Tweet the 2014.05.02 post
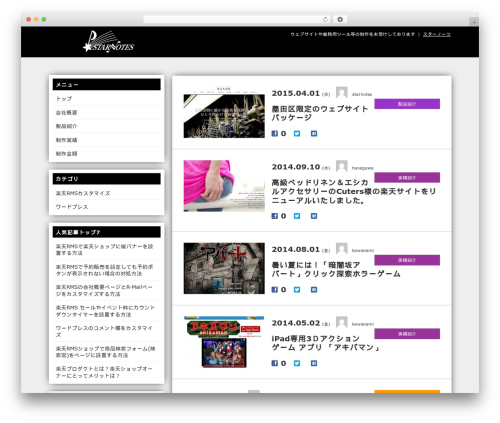500x423 pixels. point(297,363)
